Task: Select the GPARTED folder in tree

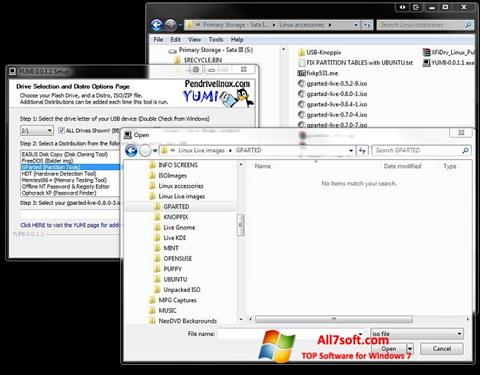Action: click(172, 207)
